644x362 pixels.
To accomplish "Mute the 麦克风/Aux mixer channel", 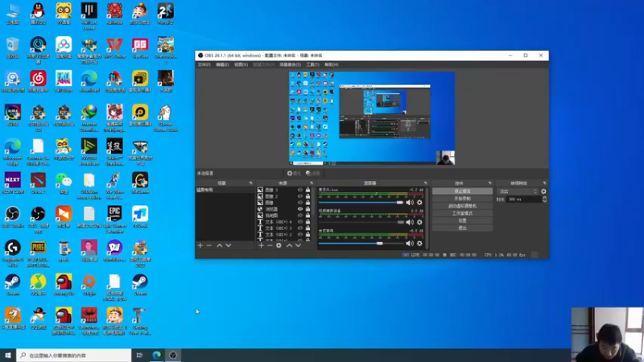I will tap(410, 203).
